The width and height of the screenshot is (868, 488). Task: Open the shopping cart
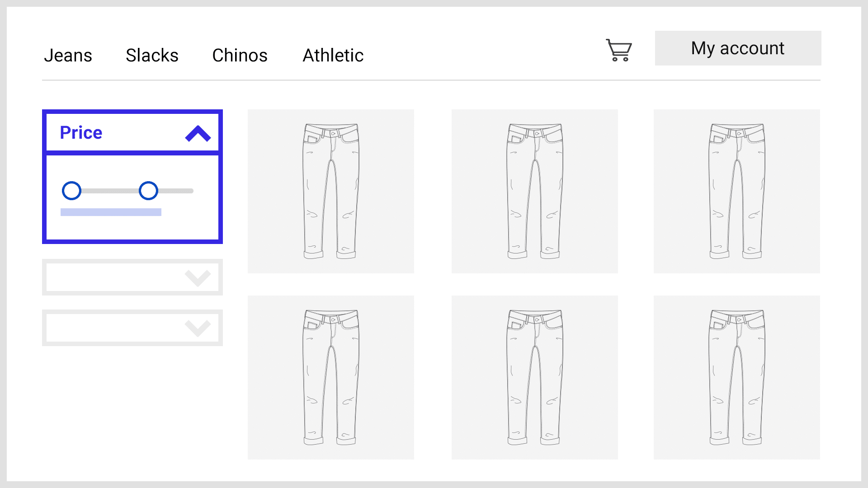click(x=619, y=51)
